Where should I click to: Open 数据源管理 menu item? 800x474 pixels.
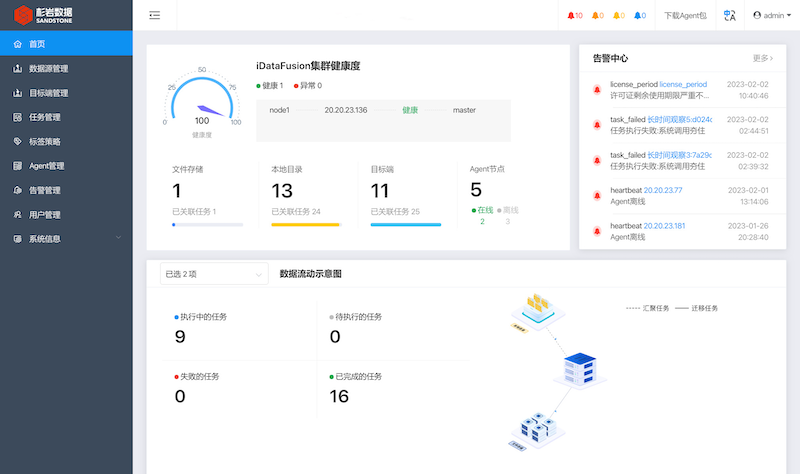click(66, 68)
